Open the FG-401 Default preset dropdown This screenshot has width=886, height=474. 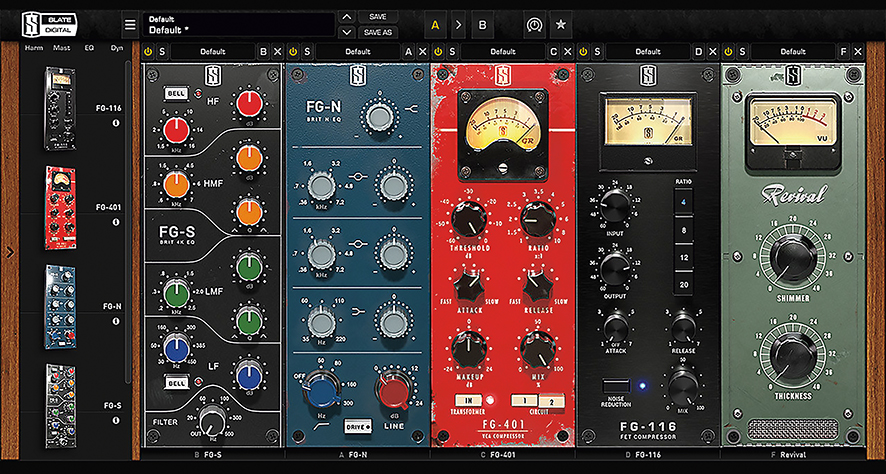pos(503,52)
